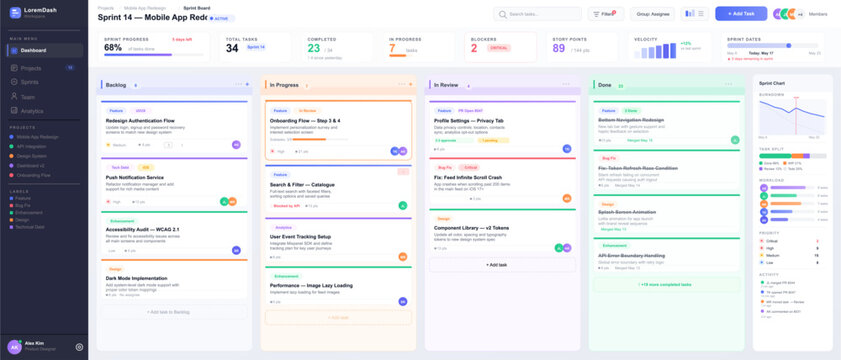Image resolution: width=841 pixels, height=360 pixels.
Task: Open the Push Notification Service card
Action: (174, 183)
